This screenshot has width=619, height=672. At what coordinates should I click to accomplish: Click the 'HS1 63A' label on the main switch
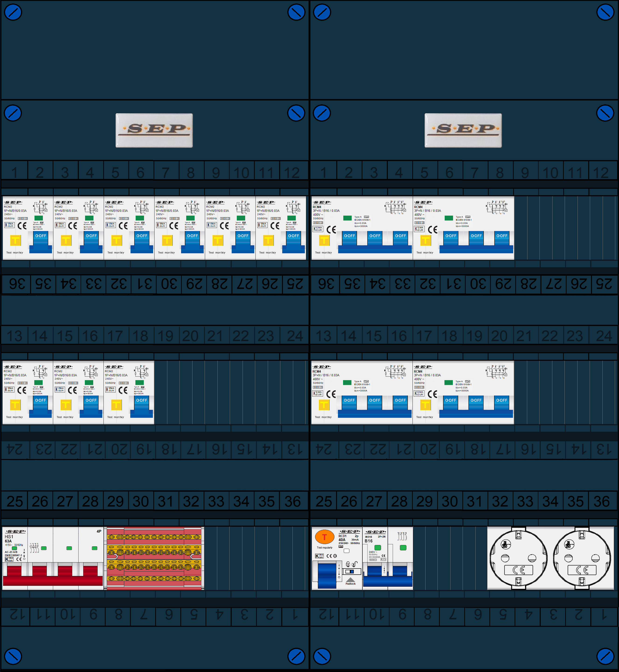pyautogui.click(x=9, y=539)
